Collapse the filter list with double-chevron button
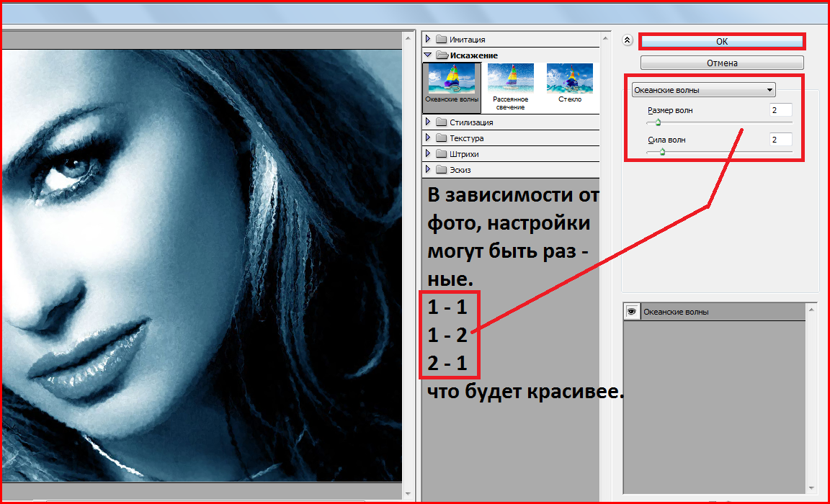The image size is (830, 504). pyautogui.click(x=628, y=40)
